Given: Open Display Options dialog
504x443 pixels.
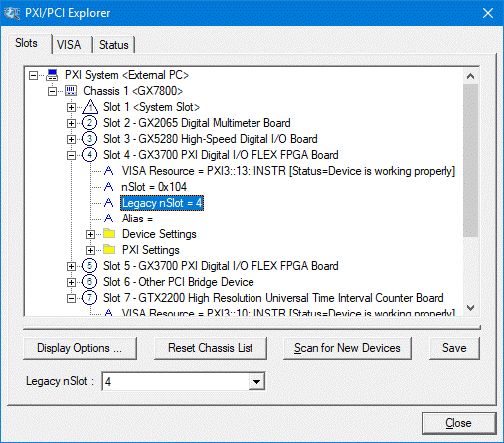Looking at the screenshot, I should coord(80,348).
